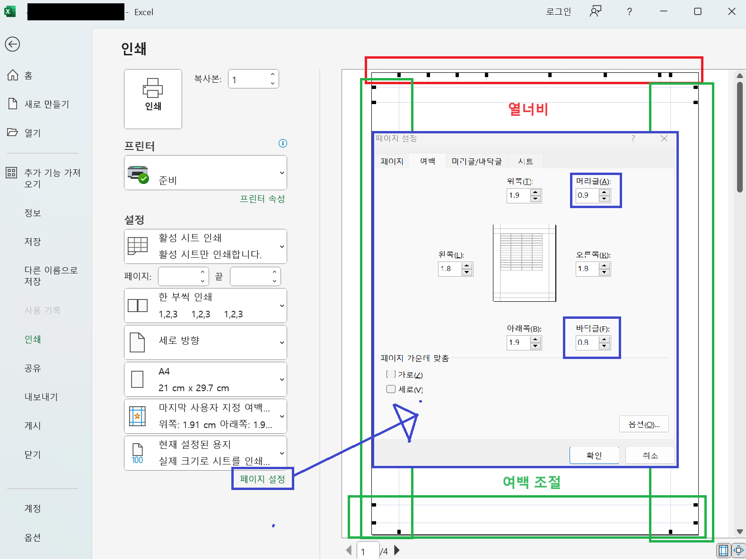Screen dimensions: 746x560
Task: Click the 옵션(O)... button in dialog
Action: [644, 424]
